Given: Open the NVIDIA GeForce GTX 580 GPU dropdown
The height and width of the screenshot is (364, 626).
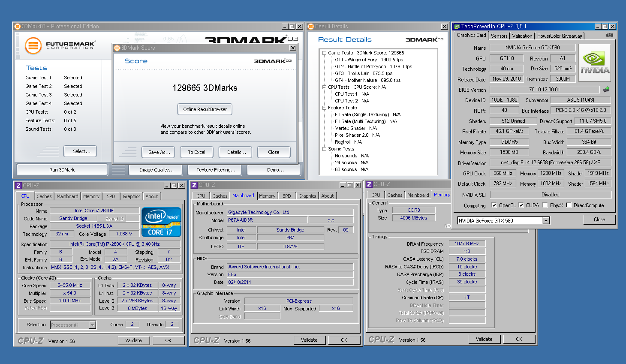Looking at the screenshot, I should point(546,221).
